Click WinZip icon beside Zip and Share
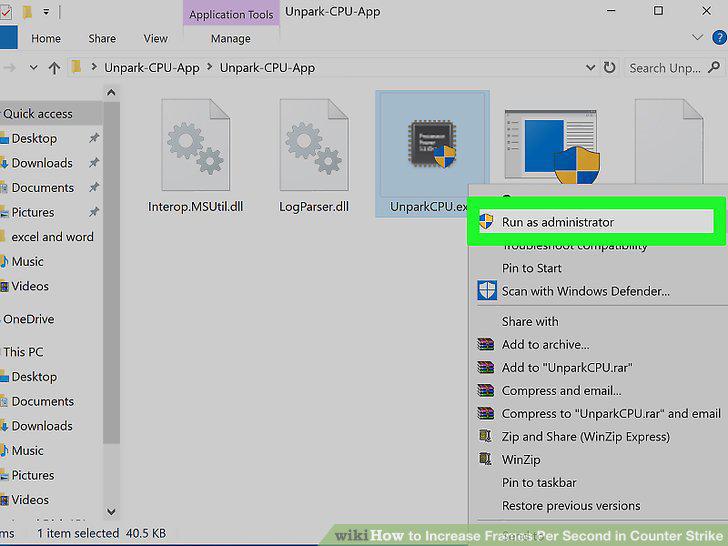The image size is (728, 546). pyautogui.click(x=485, y=436)
